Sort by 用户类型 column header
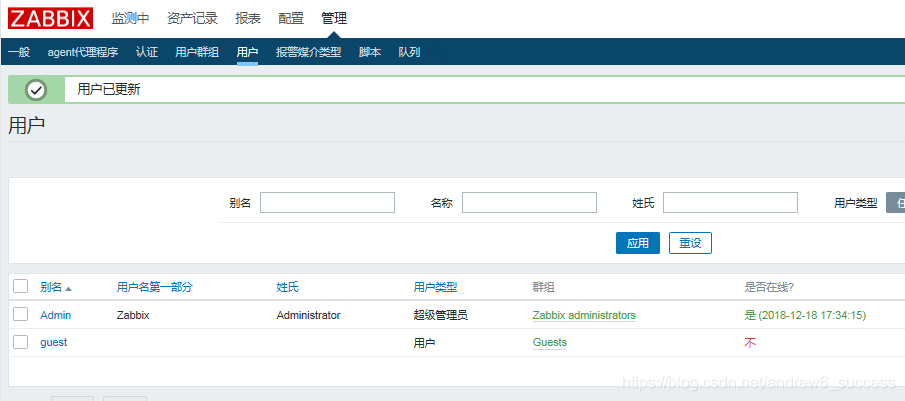 435,287
